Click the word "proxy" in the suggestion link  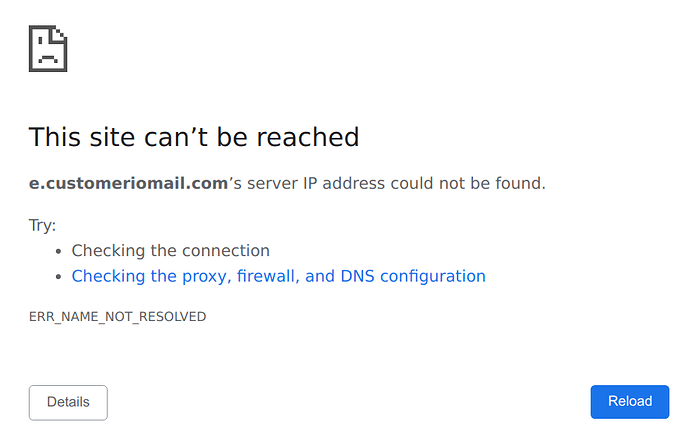click(x=207, y=276)
